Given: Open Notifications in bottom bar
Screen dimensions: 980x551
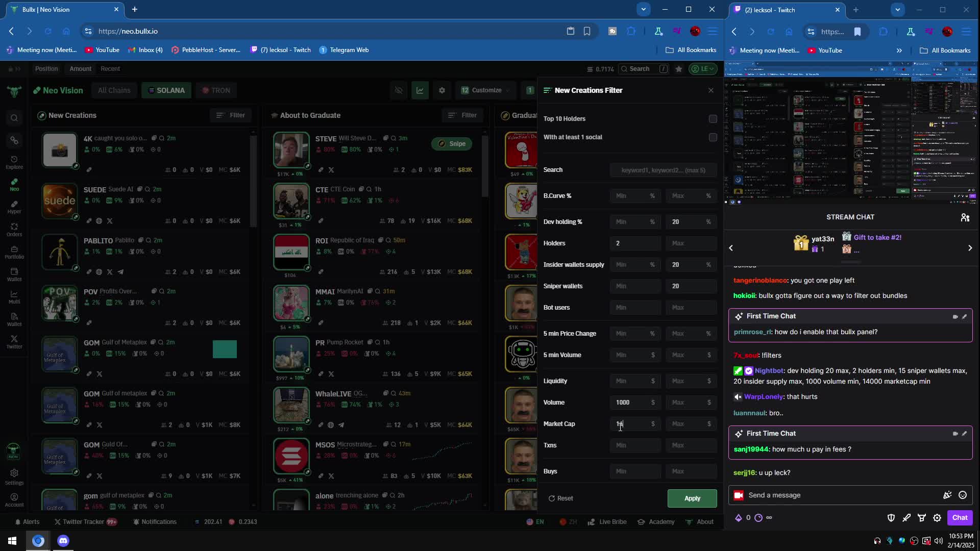Looking at the screenshot, I should coord(155,522).
